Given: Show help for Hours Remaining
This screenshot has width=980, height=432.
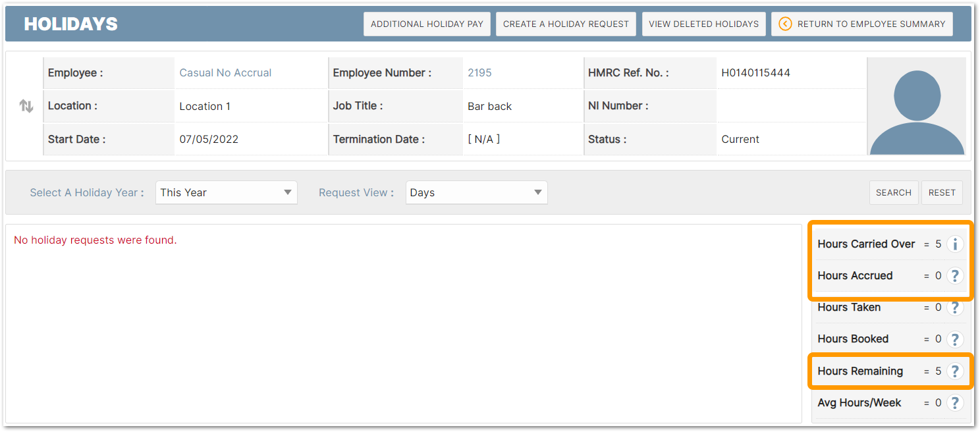Looking at the screenshot, I should pos(954,371).
